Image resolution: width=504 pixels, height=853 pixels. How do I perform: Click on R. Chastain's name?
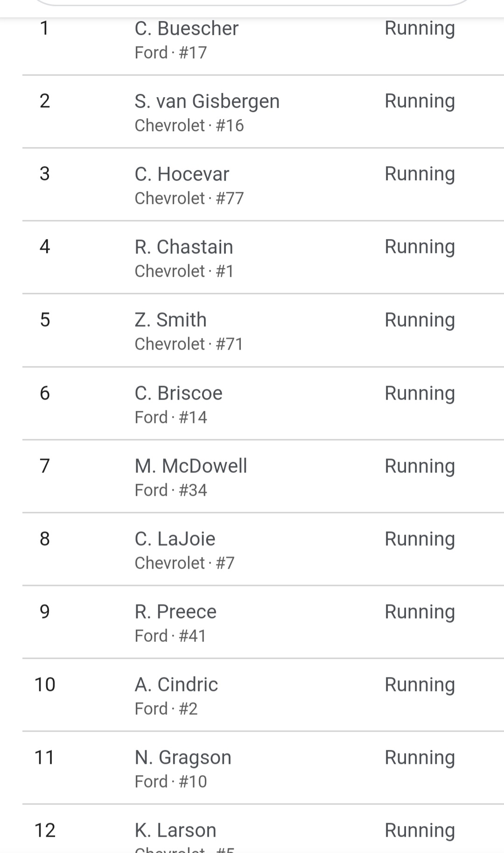coord(183,247)
